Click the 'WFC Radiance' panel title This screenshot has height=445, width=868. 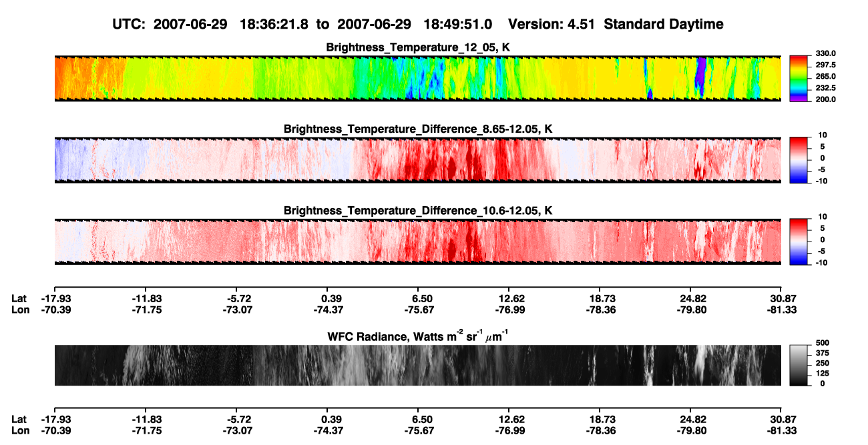(418, 336)
